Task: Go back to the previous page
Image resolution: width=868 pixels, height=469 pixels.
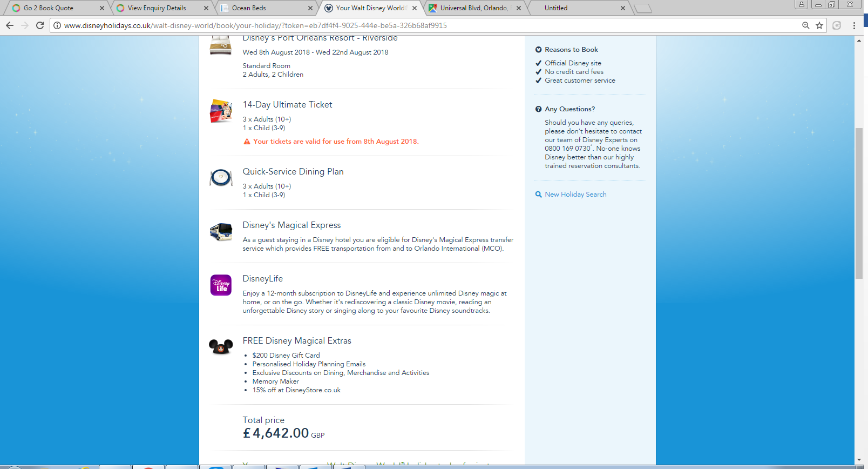Action: pos(10,25)
